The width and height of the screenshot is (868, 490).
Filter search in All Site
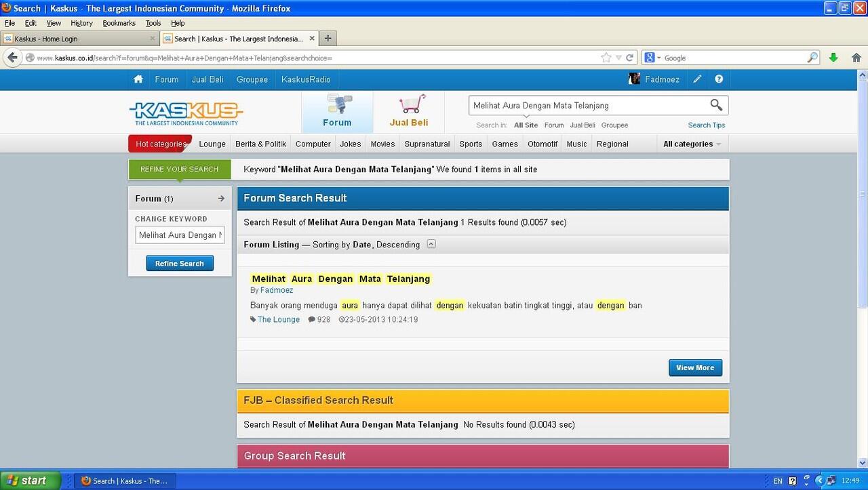526,125
